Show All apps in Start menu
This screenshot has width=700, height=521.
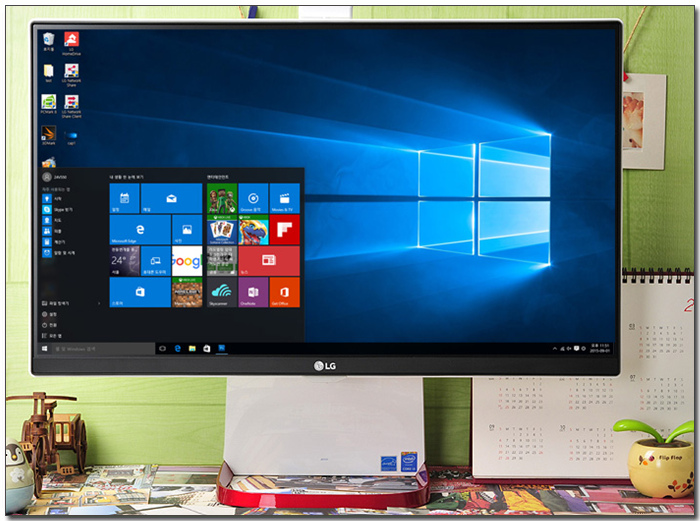click(52, 336)
